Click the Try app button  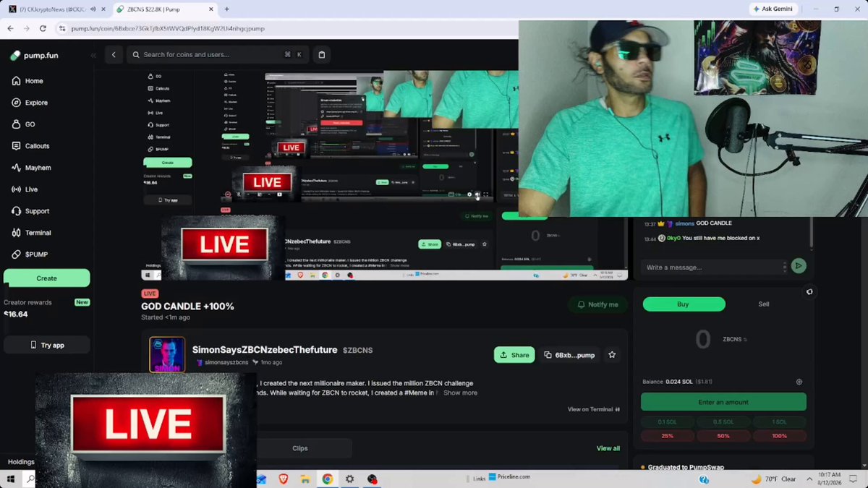47,346
